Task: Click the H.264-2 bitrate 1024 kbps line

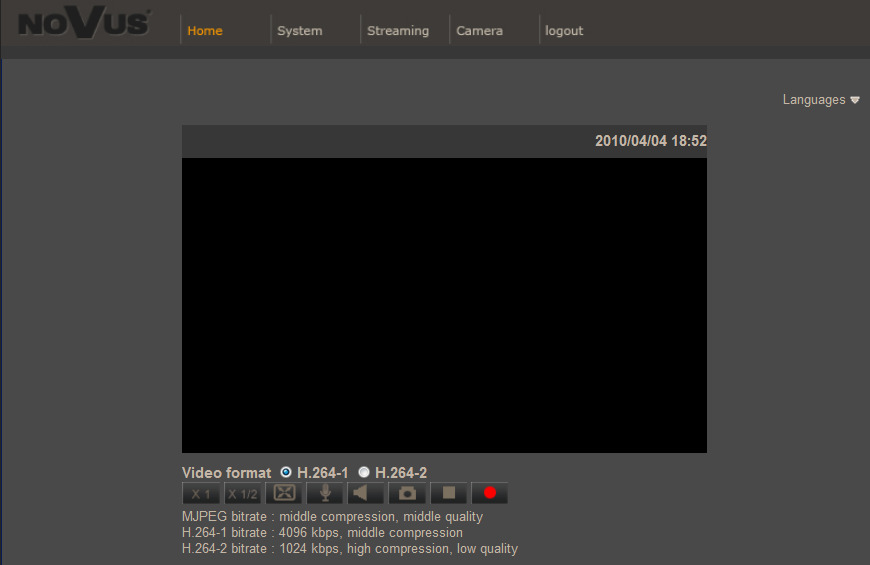Action: [350, 549]
